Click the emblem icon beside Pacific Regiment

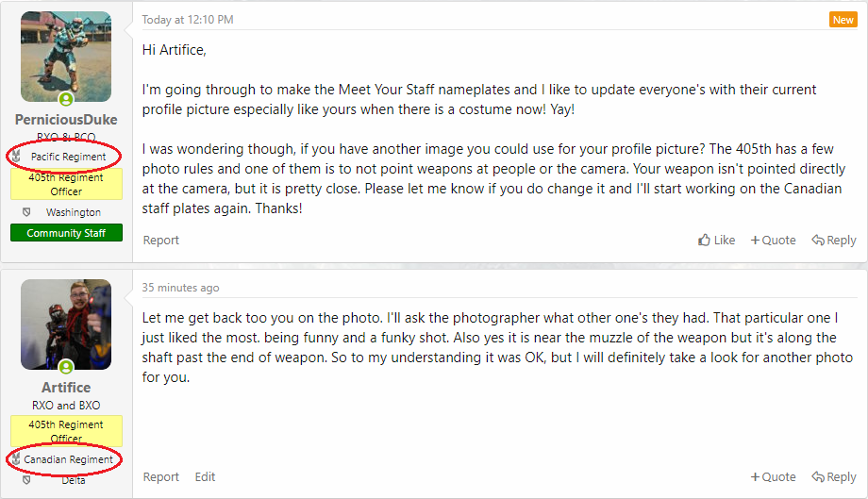click(x=16, y=157)
